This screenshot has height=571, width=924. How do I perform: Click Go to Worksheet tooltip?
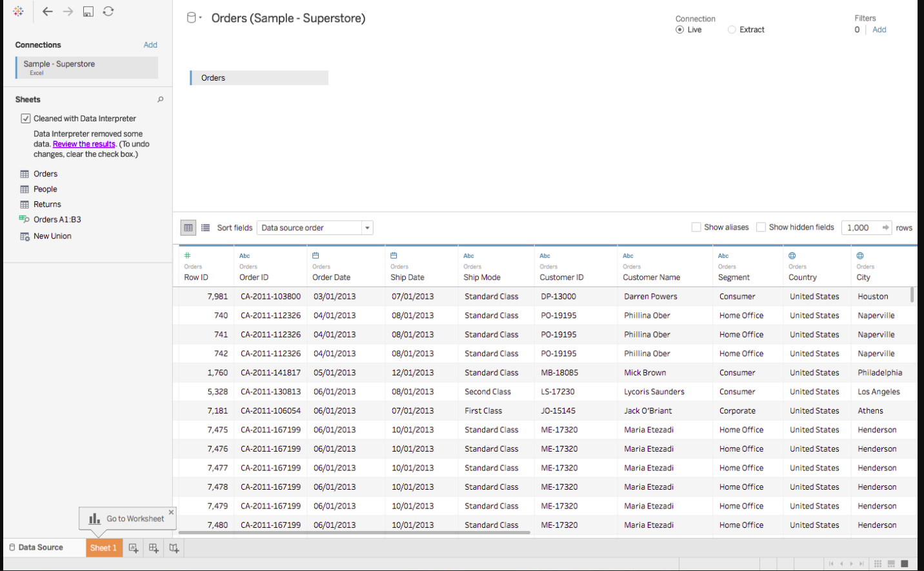point(127,519)
